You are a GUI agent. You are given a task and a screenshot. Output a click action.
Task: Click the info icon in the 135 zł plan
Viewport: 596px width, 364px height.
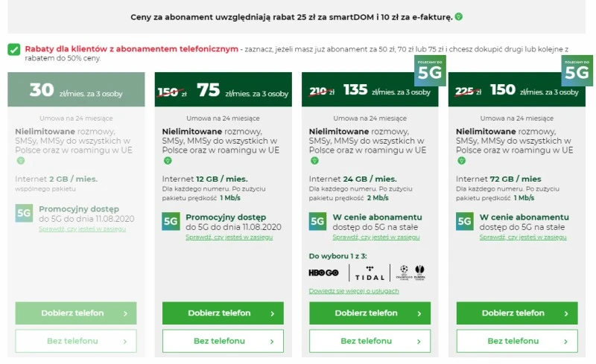click(314, 160)
